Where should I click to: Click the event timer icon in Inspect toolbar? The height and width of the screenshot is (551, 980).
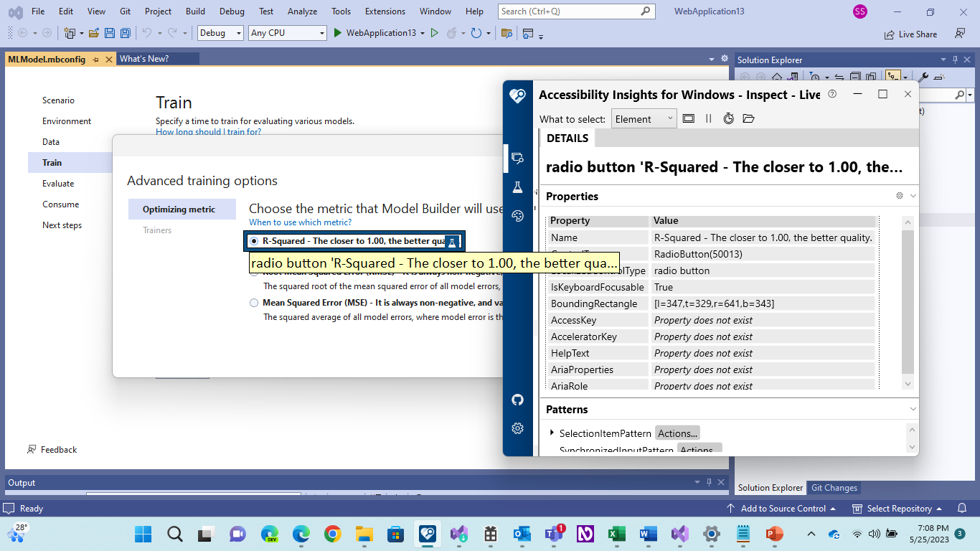[x=729, y=118]
